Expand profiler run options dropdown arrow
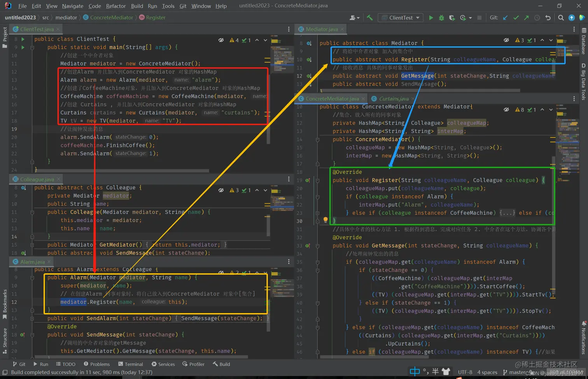Image resolution: width=588 pixels, height=379 pixels. coord(470,18)
